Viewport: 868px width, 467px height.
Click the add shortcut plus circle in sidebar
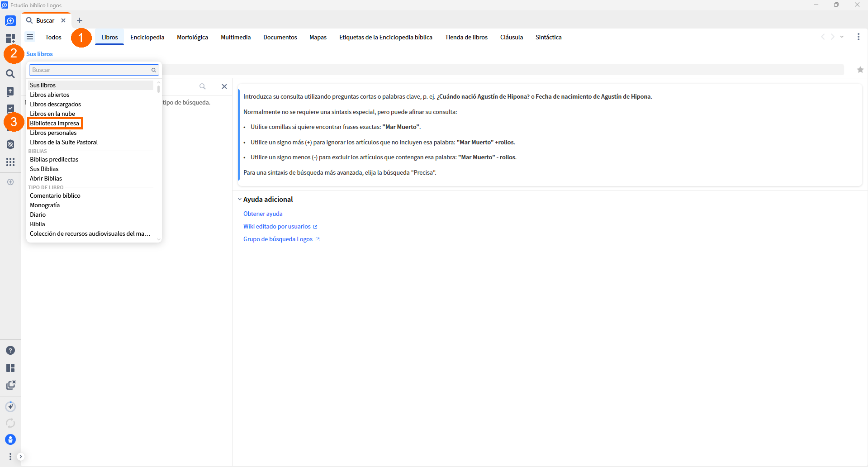tap(10, 182)
